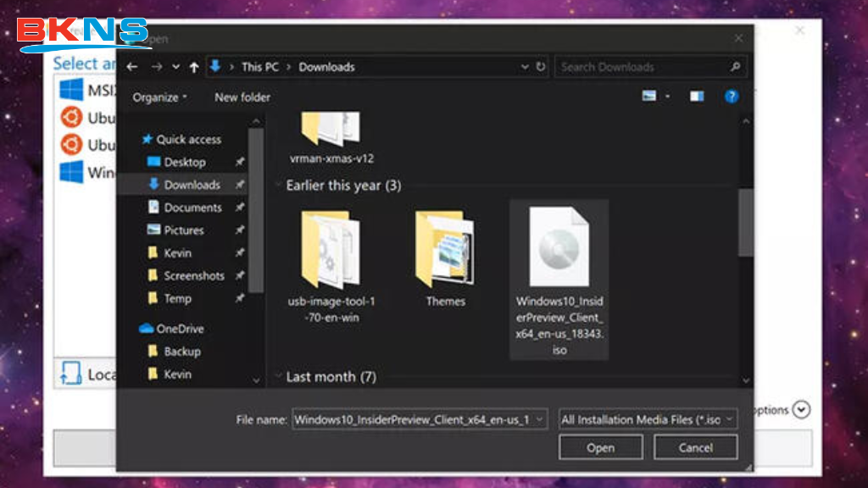Click the Cancel button
This screenshot has height=488, width=868.
(x=695, y=446)
